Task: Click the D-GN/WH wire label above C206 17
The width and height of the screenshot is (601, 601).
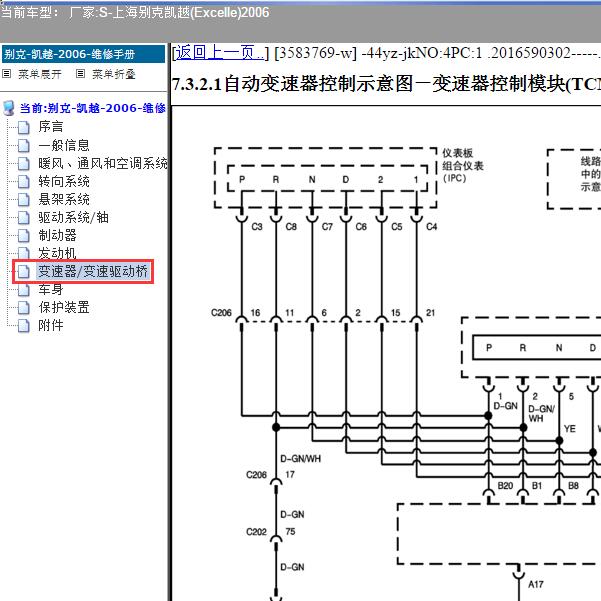Action: [x=300, y=458]
